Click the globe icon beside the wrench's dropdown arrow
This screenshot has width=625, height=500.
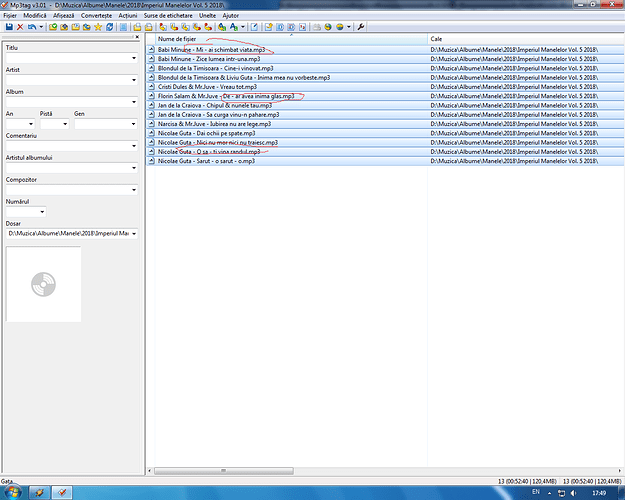(x=340, y=27)
